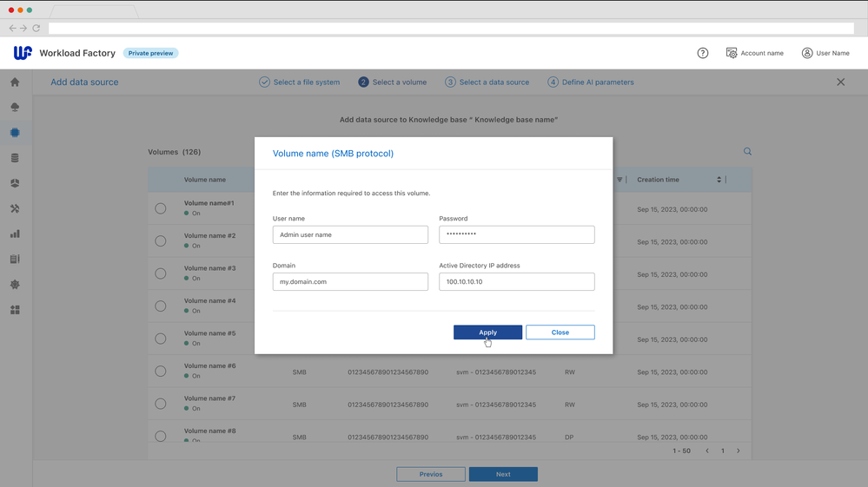
Task: Focus the Active Directory IP address field
Action: tap(516, 282)
